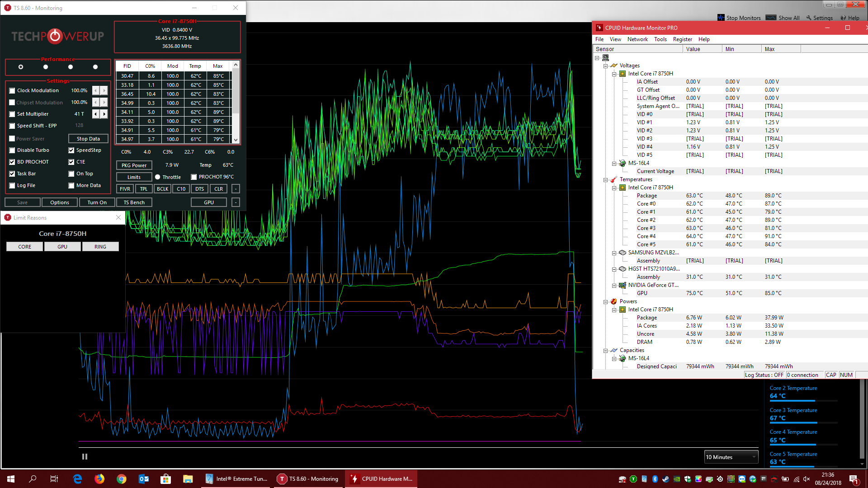
Task: Enable Speed Shift - EPP checkbox
Action: [x=12, y=126]
